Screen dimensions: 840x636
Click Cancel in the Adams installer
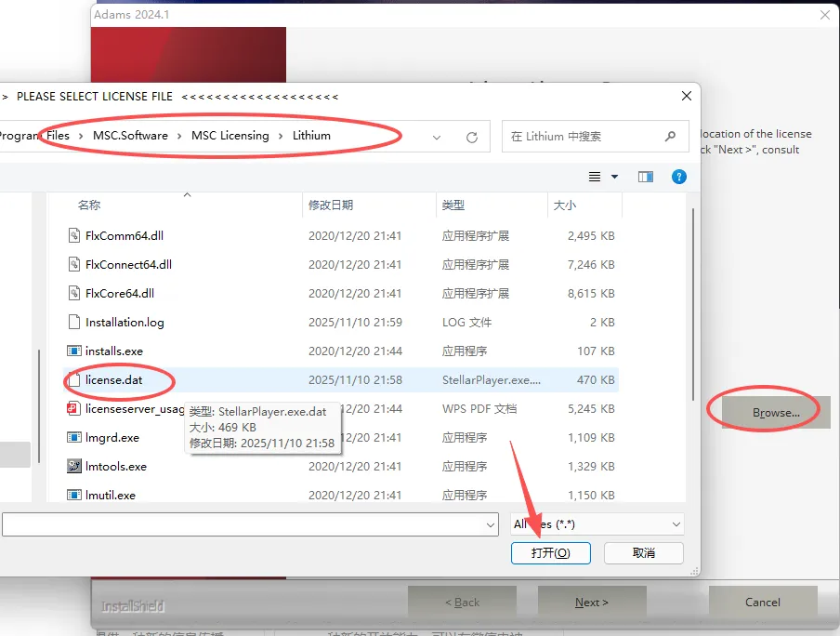click(x=763, y=603)
